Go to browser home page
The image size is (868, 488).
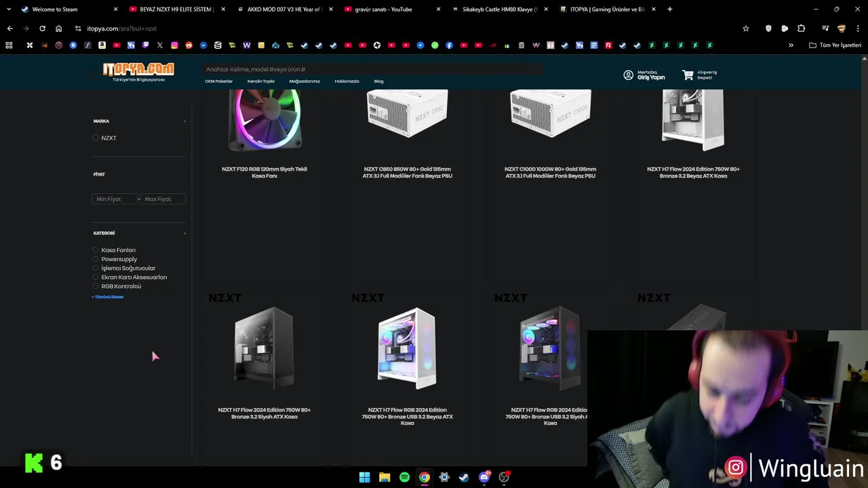click(x=58, y=28)
